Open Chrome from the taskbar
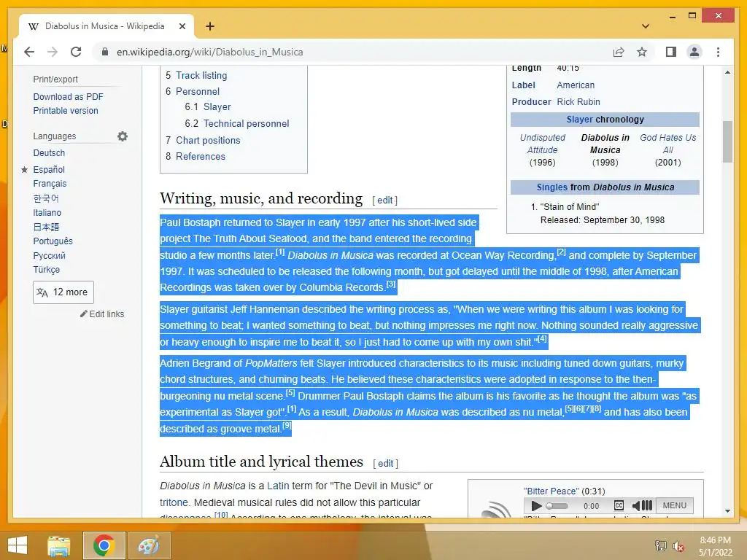747x560 pixels. (x=104, y=545)
